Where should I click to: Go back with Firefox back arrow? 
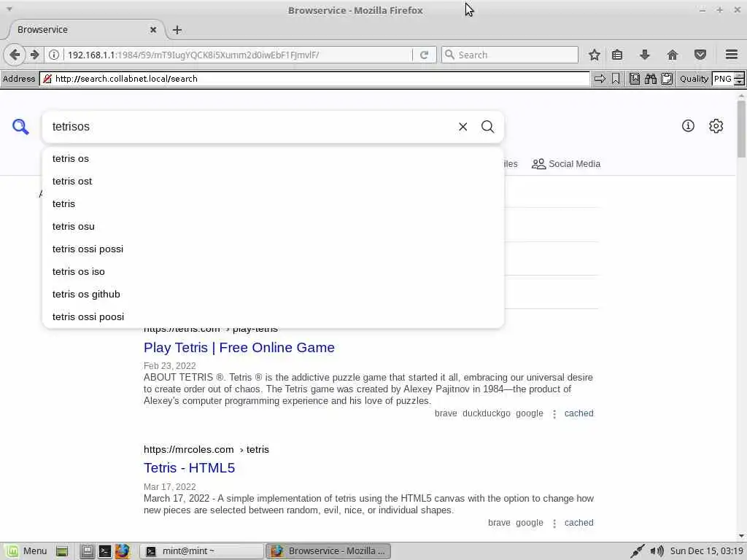15,55
